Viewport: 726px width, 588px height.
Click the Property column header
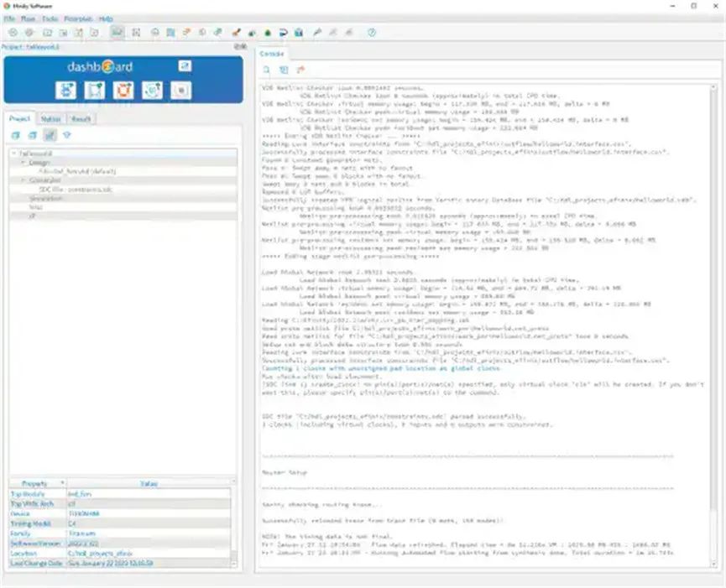coord(35,484)
